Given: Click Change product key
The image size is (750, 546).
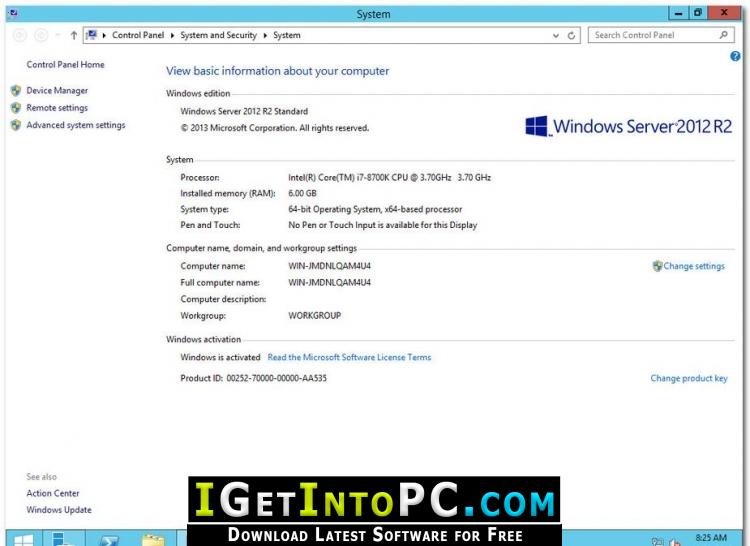Looking at the screenshot, I should point(689,379).
